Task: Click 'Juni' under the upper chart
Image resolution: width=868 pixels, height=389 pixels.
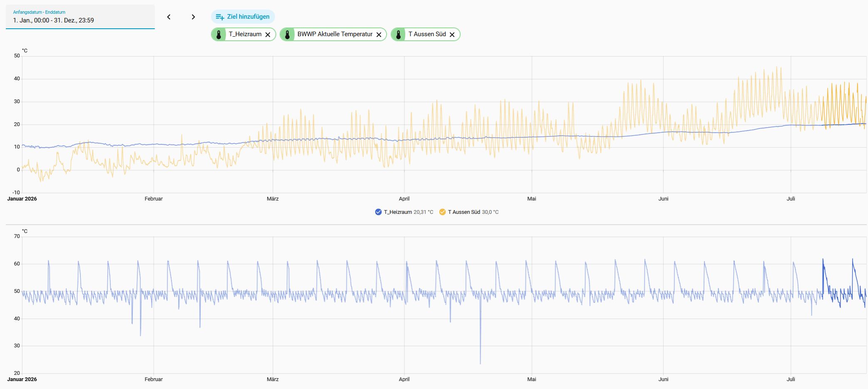Action: click(663, 199)
